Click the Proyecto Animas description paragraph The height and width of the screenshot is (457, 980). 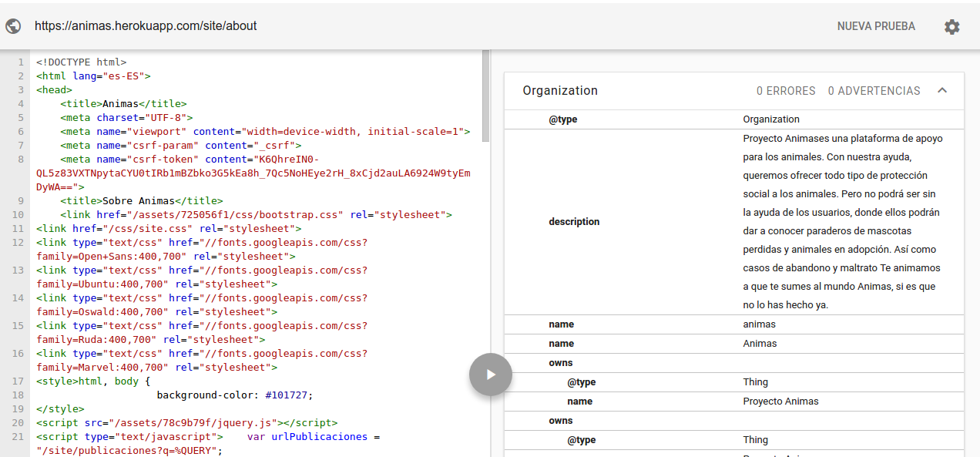click(x=843, y=222)
